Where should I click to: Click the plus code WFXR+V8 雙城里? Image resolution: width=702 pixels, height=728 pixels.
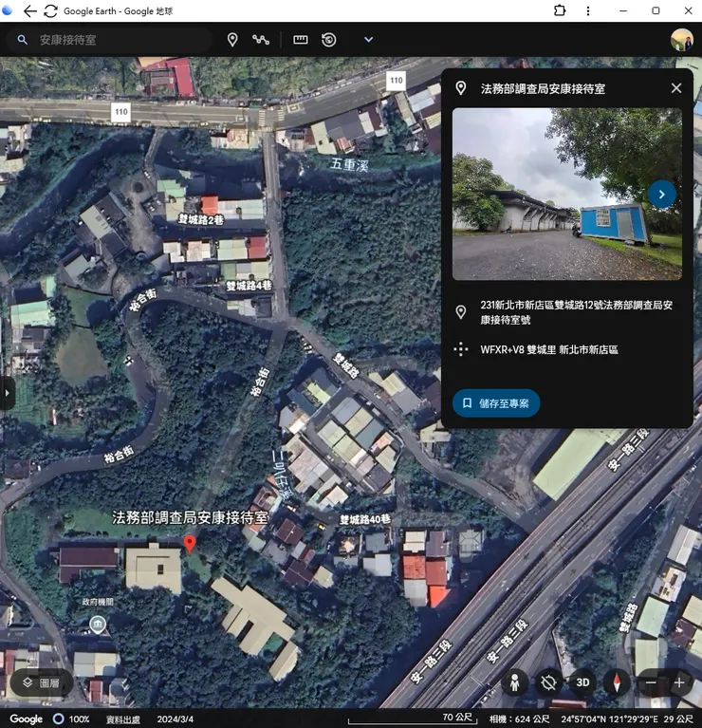[x=549, y=349]
